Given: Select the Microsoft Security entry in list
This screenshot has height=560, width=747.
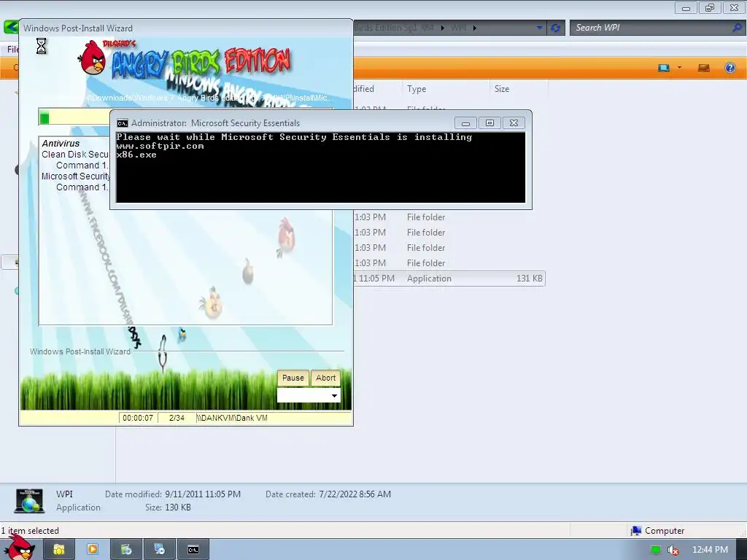Looking at the screenshot, I should pos(76,176).
